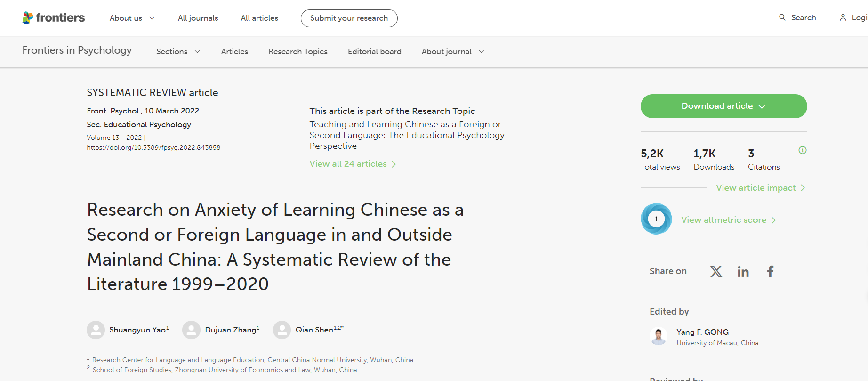Viewport: 868px width, 381px height.
Task: Expand the Sections dropdown
Action: click(178, 51)
